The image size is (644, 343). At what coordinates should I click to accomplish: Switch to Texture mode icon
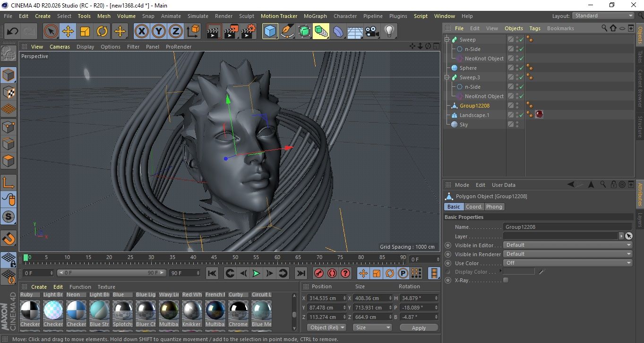pos(9,92)
